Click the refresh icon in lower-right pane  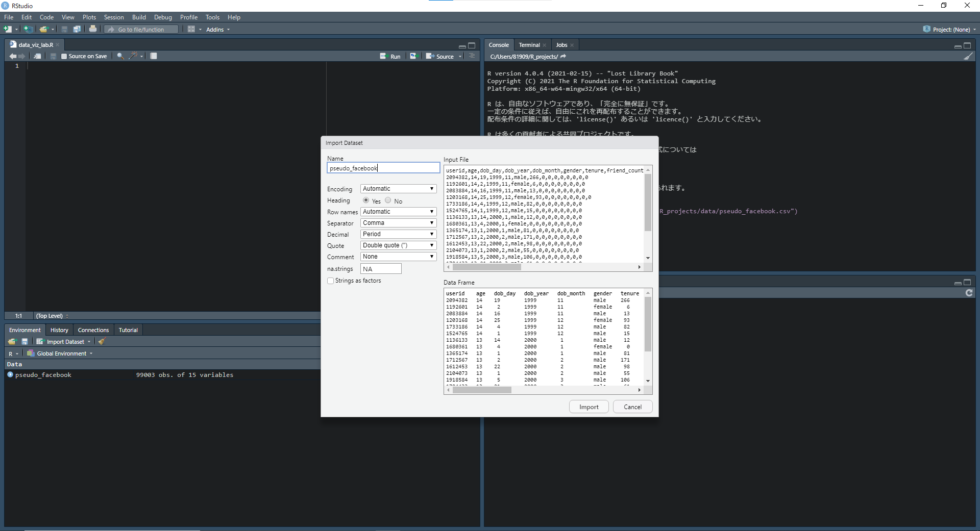click(x=969, y=293)
